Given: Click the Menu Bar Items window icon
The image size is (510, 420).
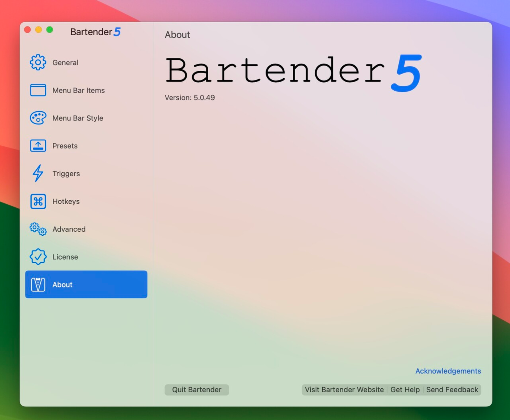Looking at the screenshot, I should tap(38, 90).
